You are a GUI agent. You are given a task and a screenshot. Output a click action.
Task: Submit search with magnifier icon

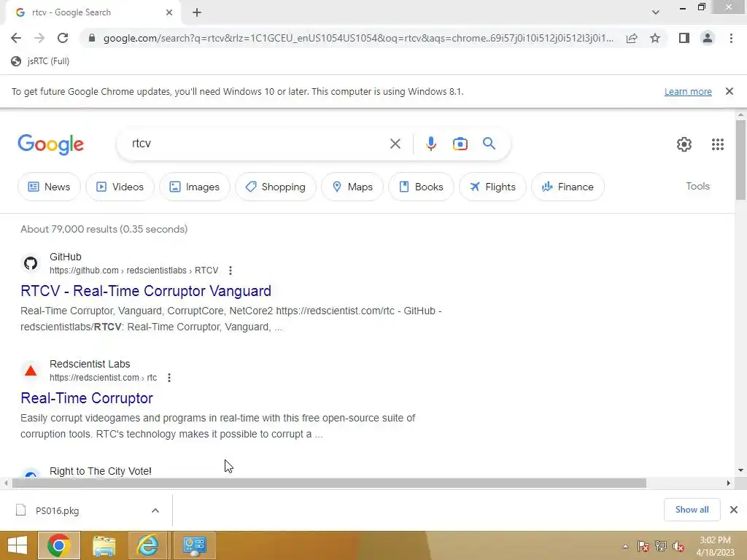489,144
